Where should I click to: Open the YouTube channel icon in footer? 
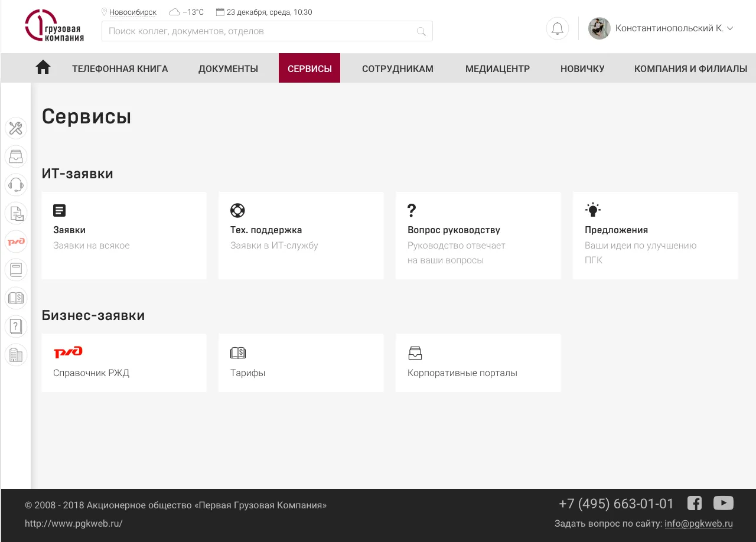coord(724,503)
